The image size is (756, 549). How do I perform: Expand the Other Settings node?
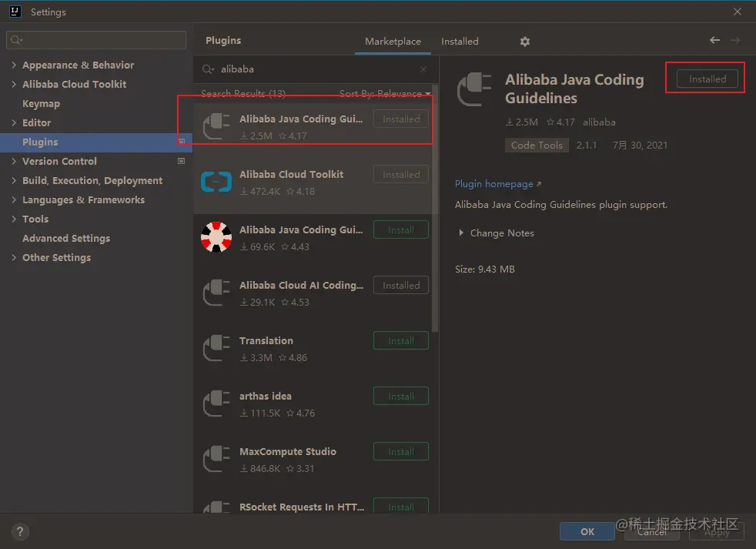pyautogui.click(x=14, y=258)
